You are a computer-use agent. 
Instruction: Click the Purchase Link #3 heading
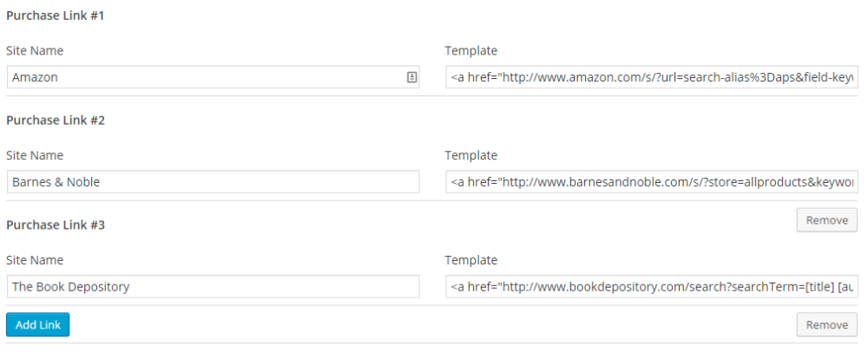point(56,225)
